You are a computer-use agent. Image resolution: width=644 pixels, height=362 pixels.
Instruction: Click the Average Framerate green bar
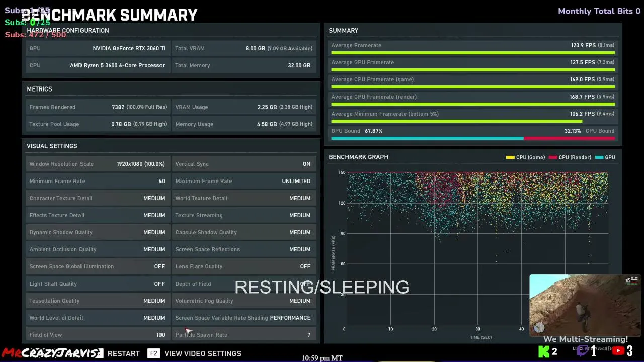473,53
